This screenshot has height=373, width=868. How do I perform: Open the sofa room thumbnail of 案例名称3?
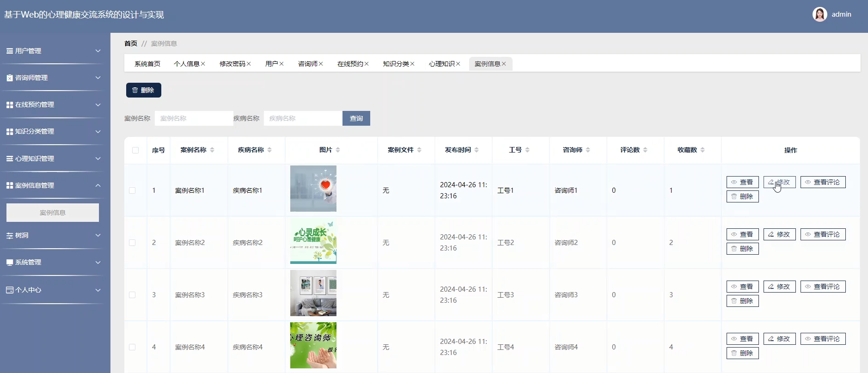point(313,293)
